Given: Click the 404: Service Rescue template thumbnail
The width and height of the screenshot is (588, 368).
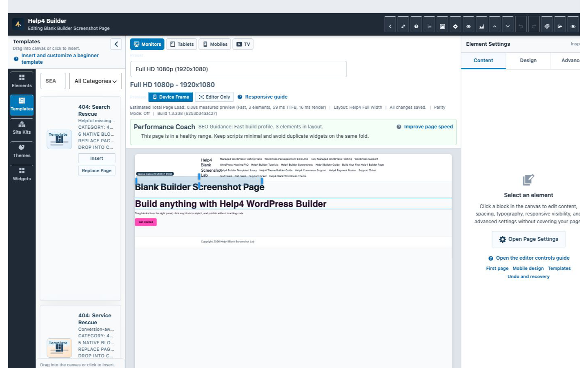Looking at the screenshot, I should click(59, 348).
